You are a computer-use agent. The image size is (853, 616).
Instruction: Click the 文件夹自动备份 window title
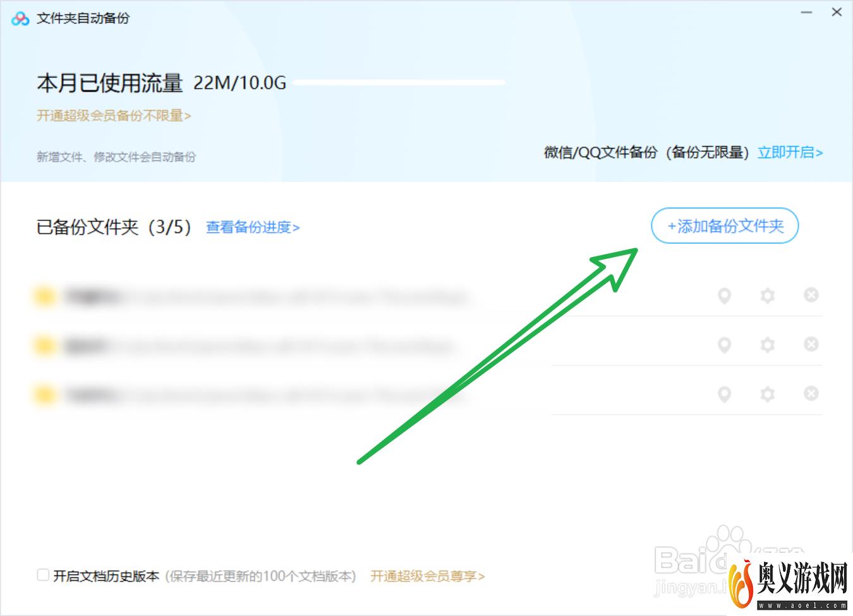coord(83,18)
